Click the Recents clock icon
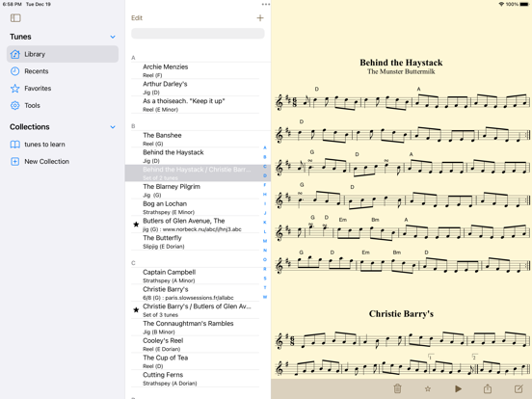 (14, 71)
